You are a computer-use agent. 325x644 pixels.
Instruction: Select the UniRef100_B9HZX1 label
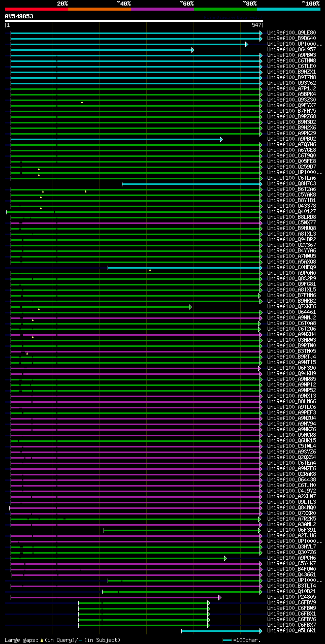click(x=291, y=72)
